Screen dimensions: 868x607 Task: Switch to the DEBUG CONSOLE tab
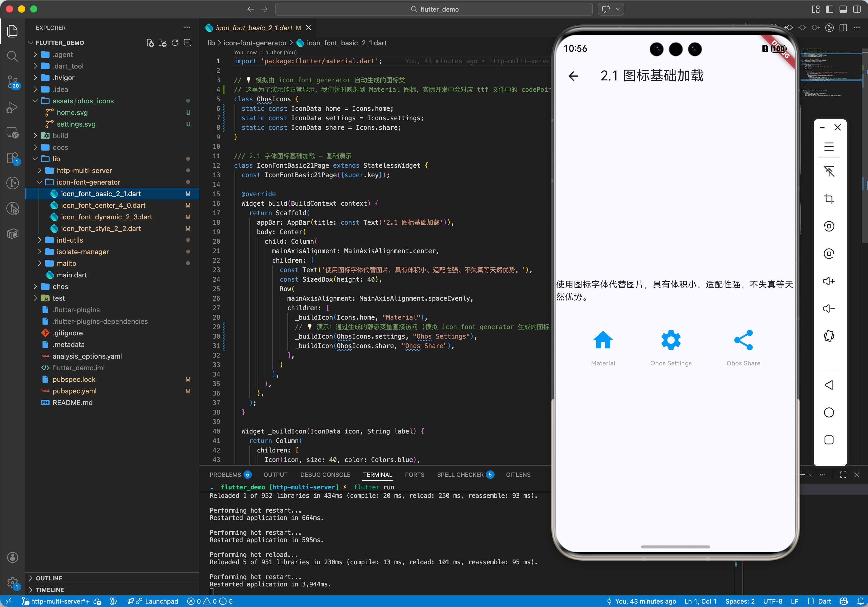click(325, 475)
